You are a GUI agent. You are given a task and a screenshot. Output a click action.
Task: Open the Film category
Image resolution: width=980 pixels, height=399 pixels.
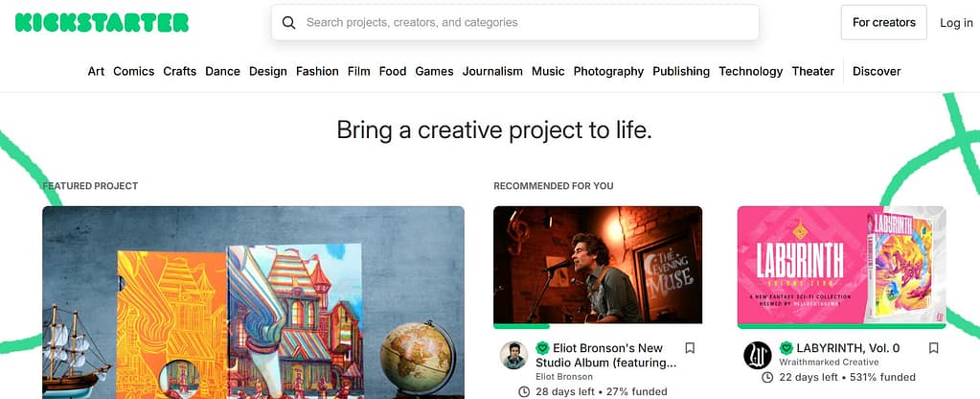pyautogui.click(x=358, y=71)
